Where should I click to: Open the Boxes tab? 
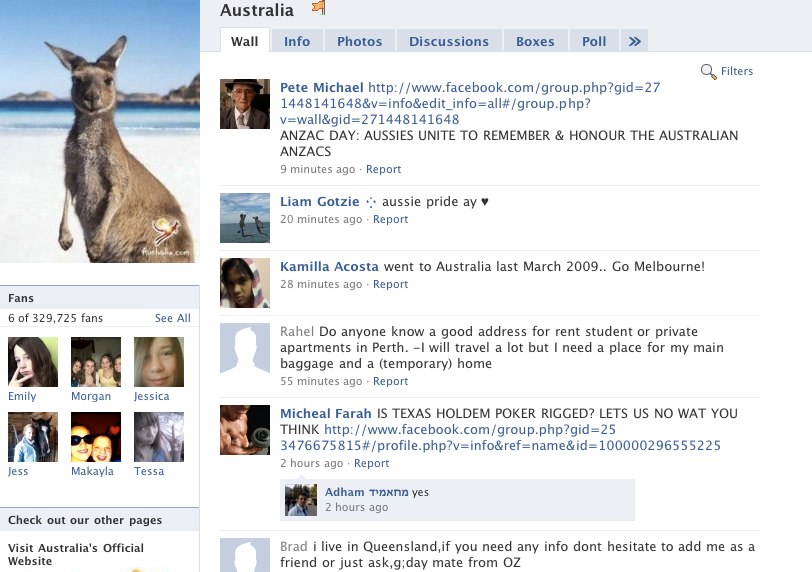(x=535, y=41)
